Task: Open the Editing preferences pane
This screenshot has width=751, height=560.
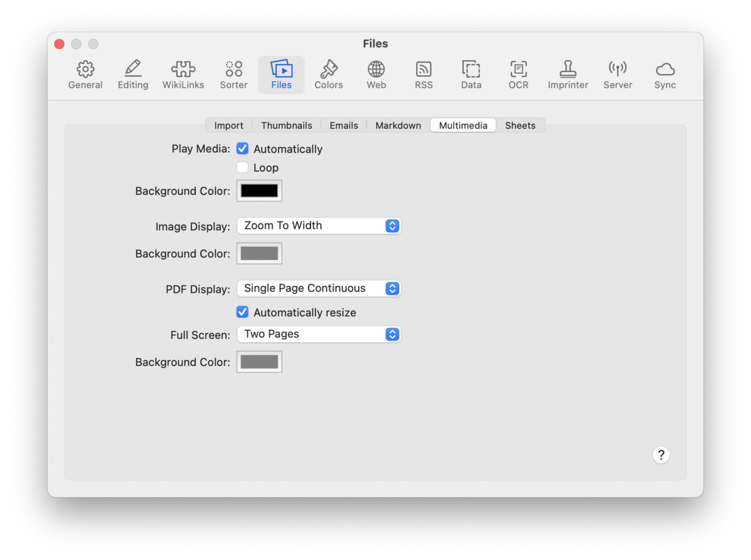Action: click(x=133, y=75)
